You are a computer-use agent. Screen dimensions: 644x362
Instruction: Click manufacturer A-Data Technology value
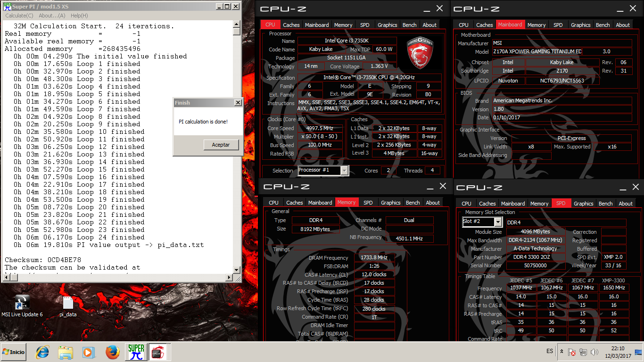[535, 249]
